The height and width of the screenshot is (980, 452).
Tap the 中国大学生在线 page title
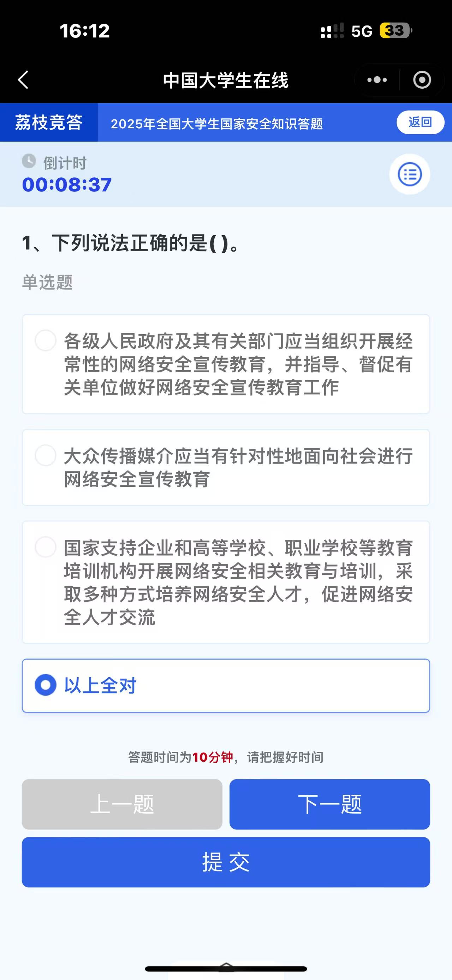point(225,80)
